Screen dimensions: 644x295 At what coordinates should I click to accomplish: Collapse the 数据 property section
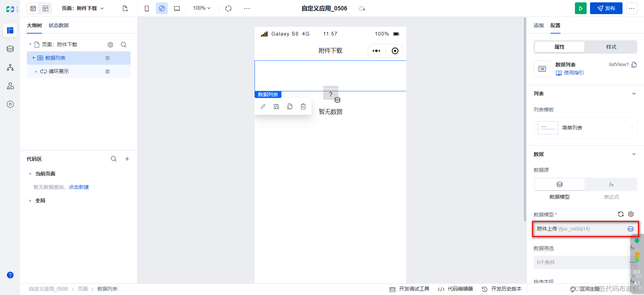click(x=634, y=154)
